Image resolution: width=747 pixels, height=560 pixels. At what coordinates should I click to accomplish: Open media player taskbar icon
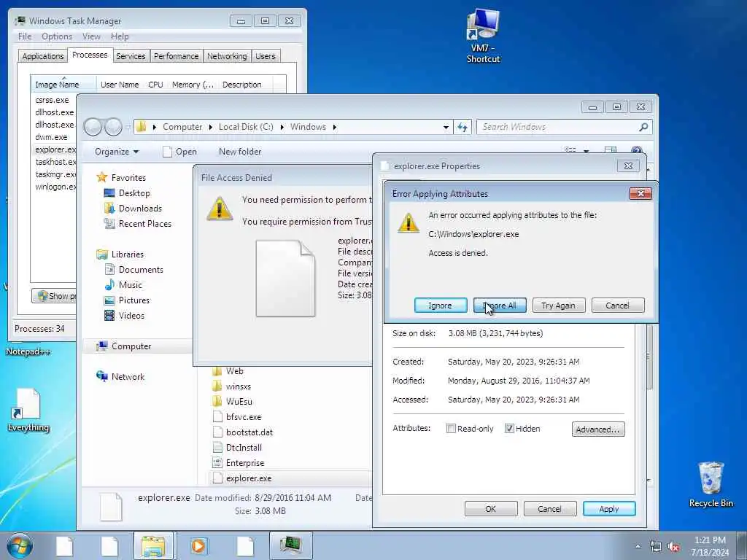click(x=198, y=545)
